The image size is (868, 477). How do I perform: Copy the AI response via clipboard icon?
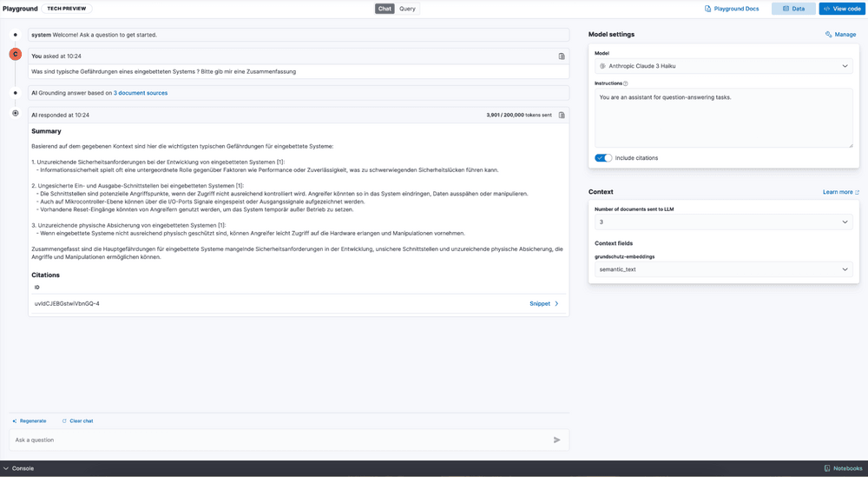[x=562, y=115]
